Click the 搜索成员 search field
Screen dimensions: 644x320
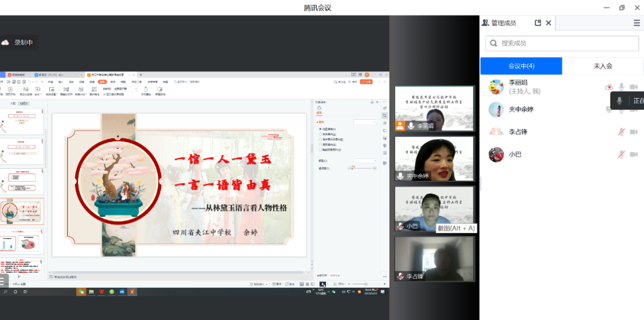(561, 43)
